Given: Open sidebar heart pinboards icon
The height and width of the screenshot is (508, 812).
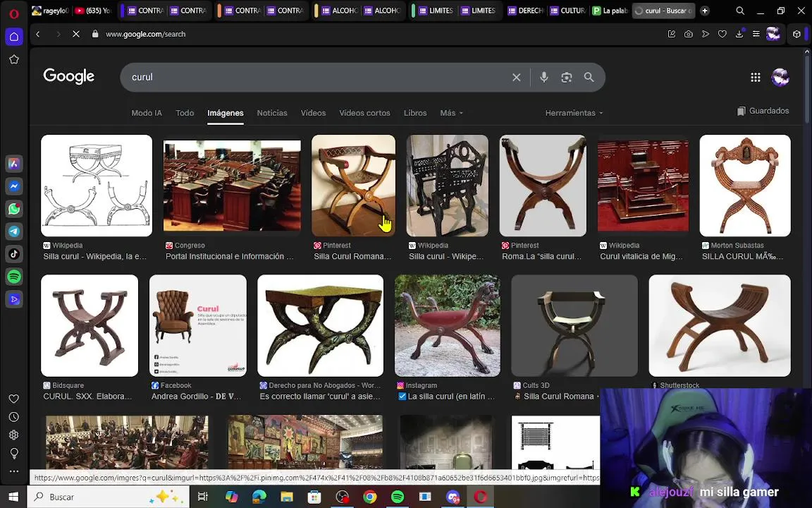Looking at the screenshot, I should pos(14,399).
